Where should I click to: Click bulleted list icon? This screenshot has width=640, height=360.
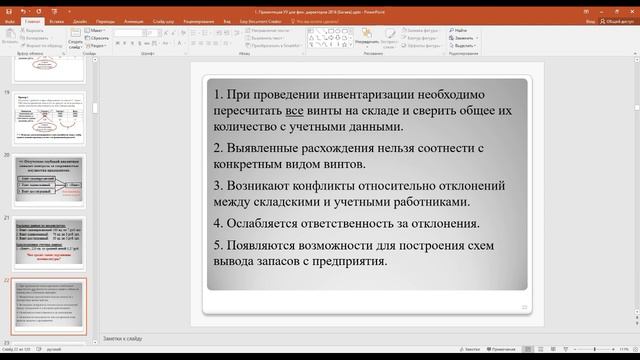[194, 33]
